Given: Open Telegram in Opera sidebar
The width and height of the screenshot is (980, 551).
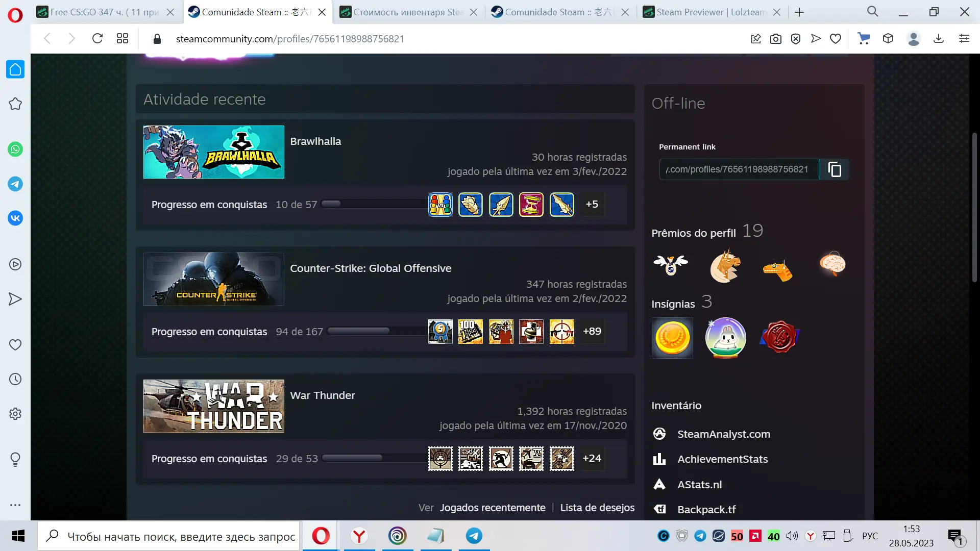Looking at the screenshot, I should [x=15, y=184].
